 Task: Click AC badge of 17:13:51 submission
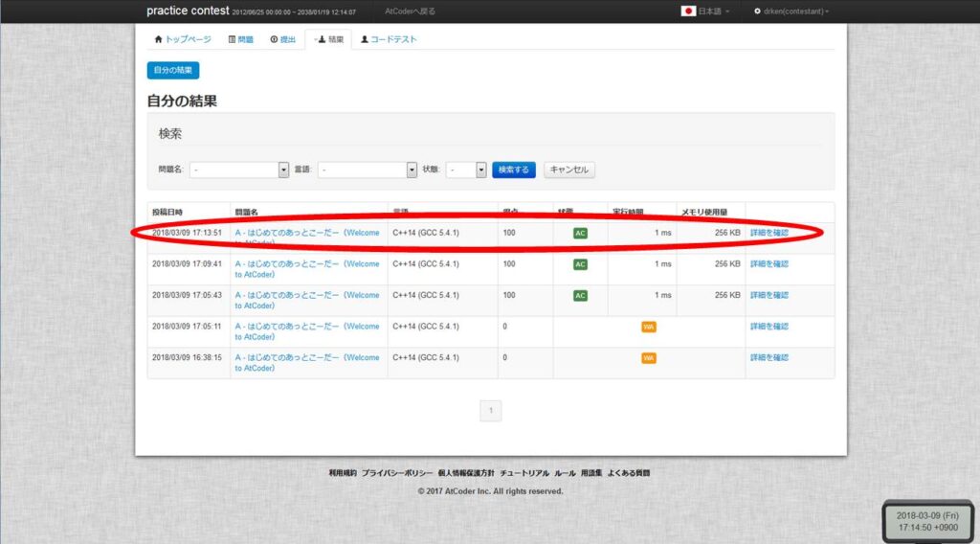[580, 233]
